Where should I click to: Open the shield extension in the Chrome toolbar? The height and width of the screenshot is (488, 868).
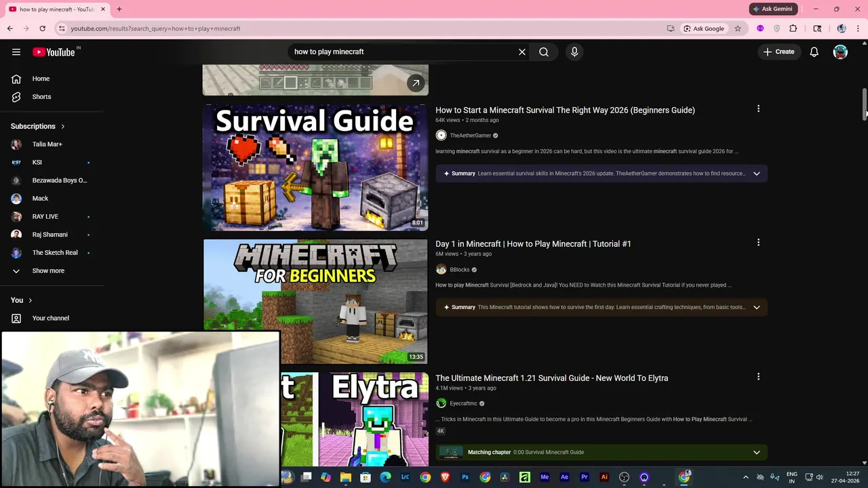776,28
